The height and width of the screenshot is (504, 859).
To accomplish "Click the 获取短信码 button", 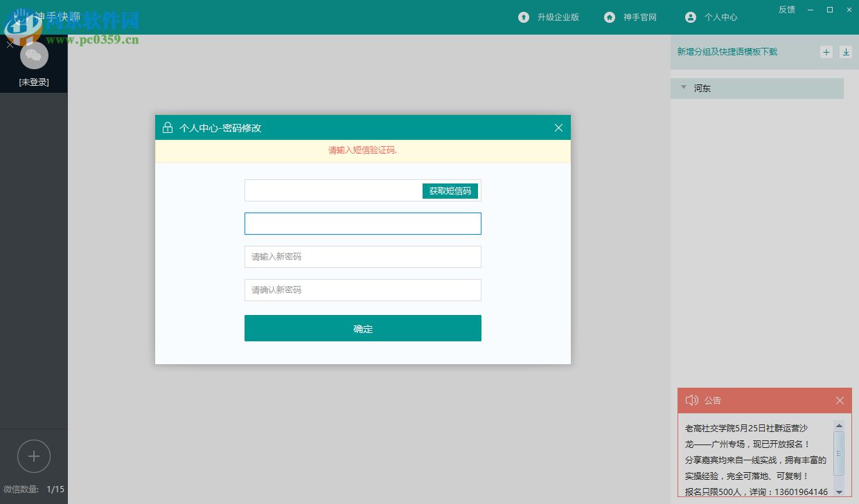I will pyautogui.click(x=450, y=191).
